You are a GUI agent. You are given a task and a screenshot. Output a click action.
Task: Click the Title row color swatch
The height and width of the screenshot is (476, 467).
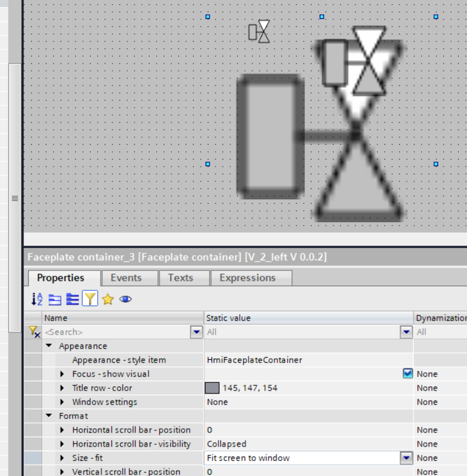[212, 388]
